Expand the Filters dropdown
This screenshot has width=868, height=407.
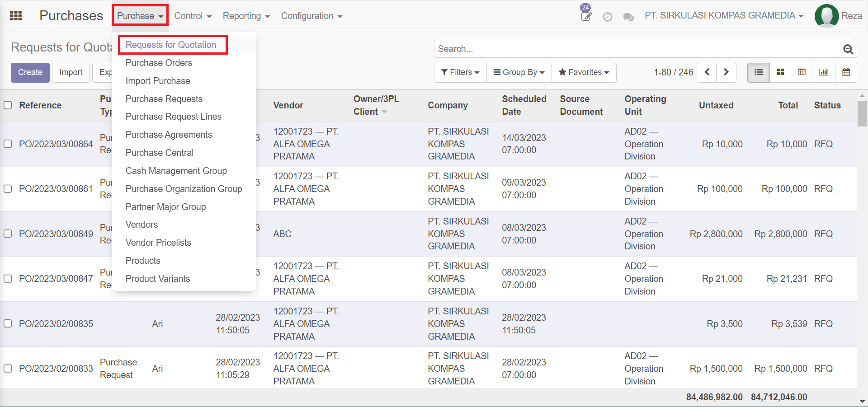point(460,72)
